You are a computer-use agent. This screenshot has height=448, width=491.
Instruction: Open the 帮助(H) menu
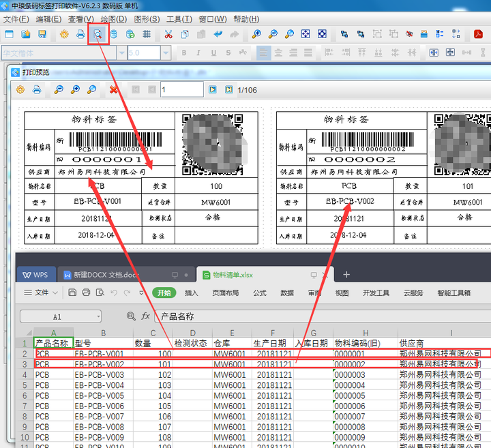(246, 19)
